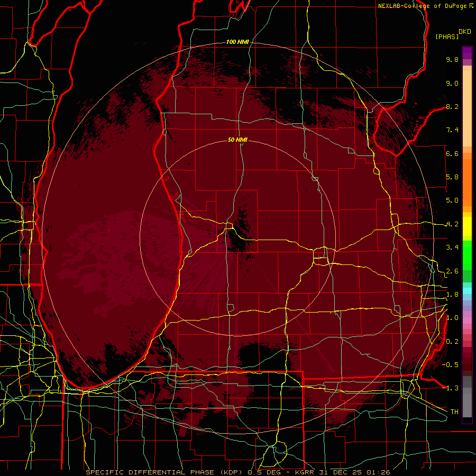Image resolution: width=476 pixels, height=476 pixels.
Task: Click the 3.4 value on the color scale
Action: [x=452, y=248]
